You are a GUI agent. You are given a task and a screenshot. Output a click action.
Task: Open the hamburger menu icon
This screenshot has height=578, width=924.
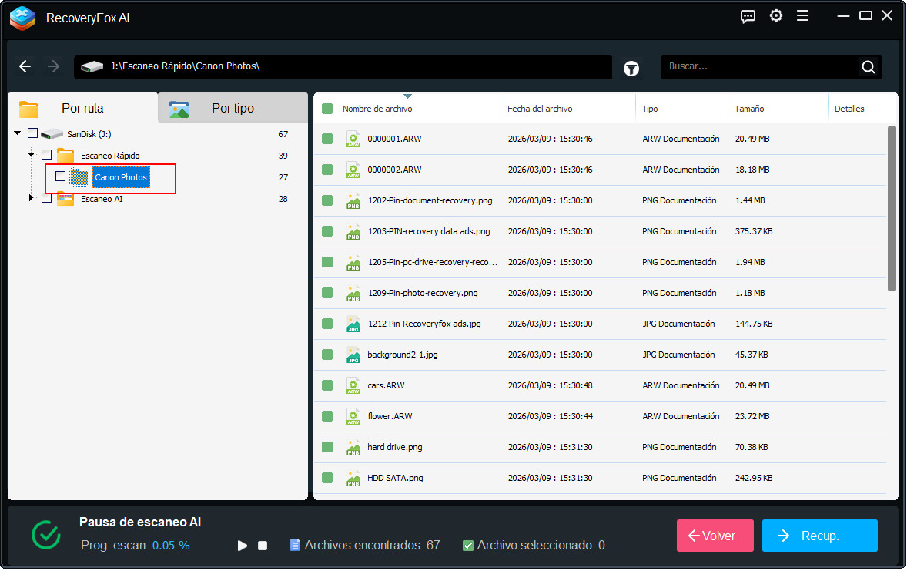(x=802, y=16)
